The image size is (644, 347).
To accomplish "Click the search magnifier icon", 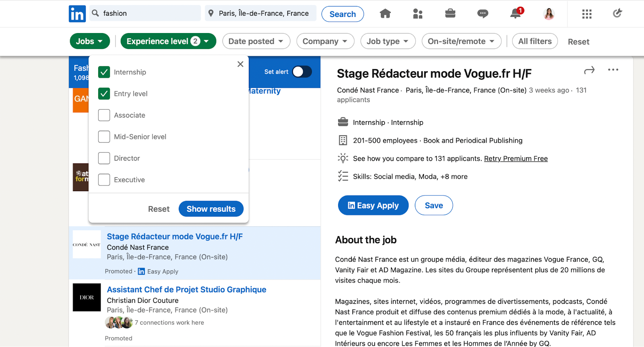I will tap(95, 13).
